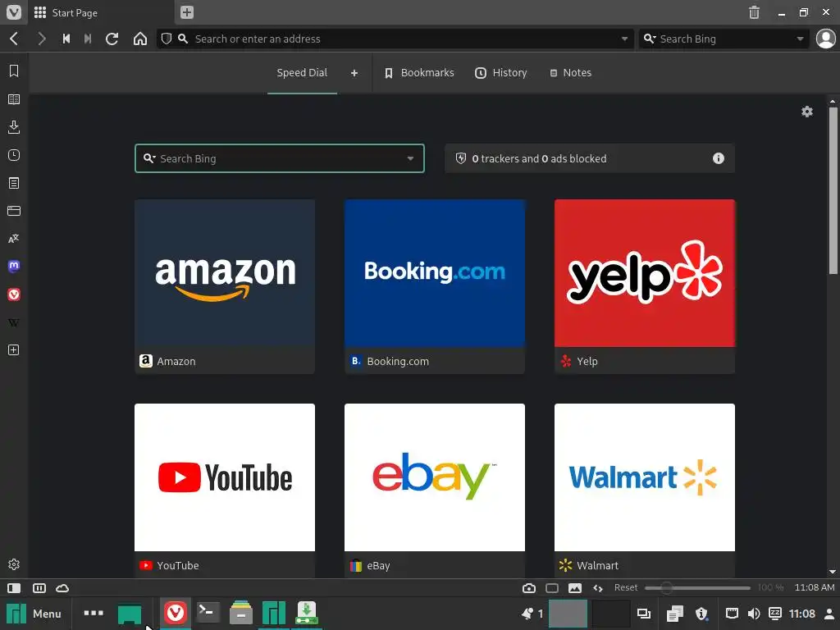The height and width of the screenshot is (630, 840).
Task: Open Booking.com speed dial thumbnail
Action: click(435, 272)
